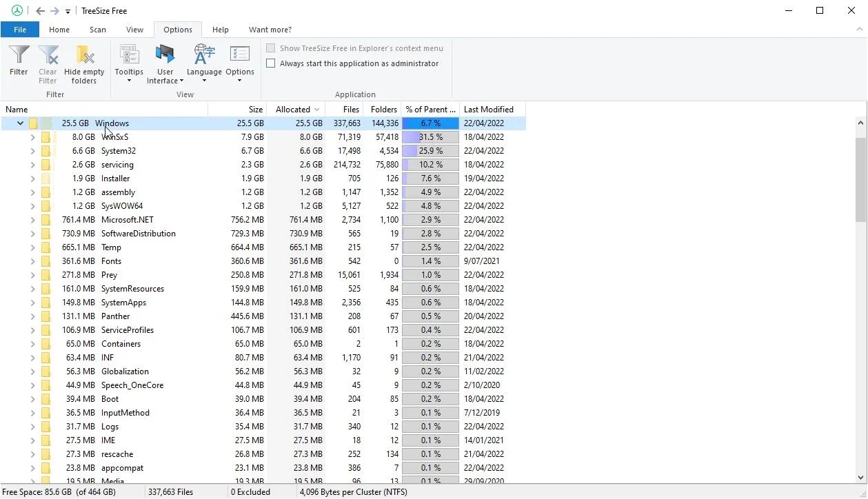Open the Want more? link

(x=270, y=30)
